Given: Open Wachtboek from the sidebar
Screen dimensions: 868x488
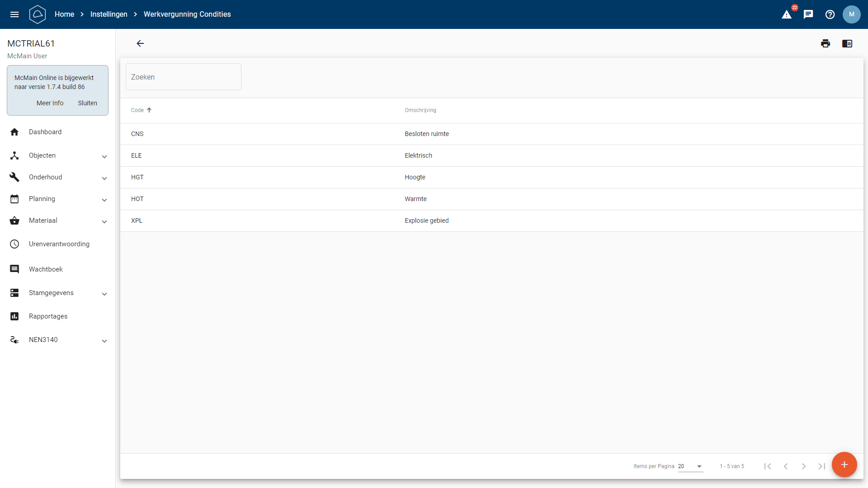Looking at the screenshot, I should [x=46, y=269].
